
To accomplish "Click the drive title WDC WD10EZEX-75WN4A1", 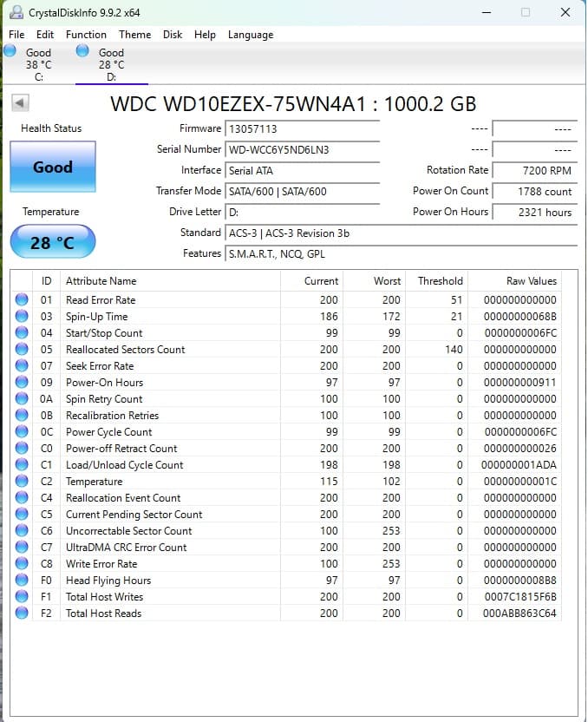I will click(x=238, y=104).
